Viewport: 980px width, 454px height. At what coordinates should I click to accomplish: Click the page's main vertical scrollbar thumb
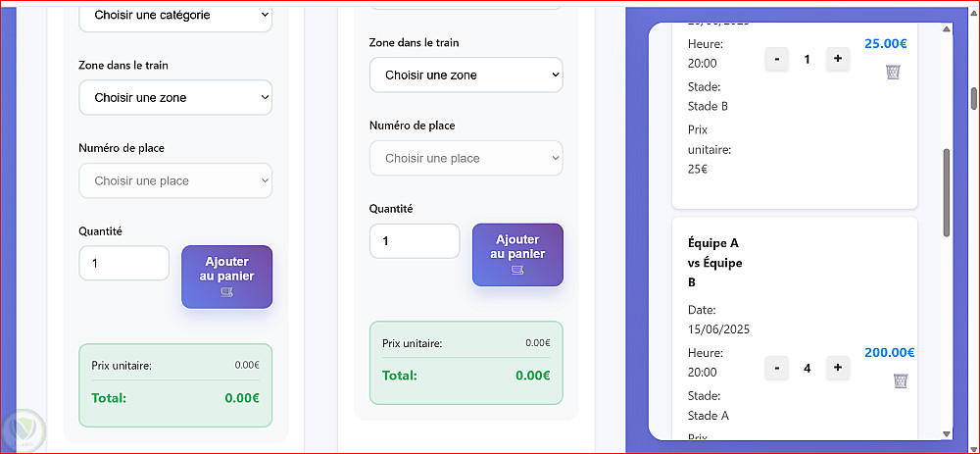coord(974,98)
